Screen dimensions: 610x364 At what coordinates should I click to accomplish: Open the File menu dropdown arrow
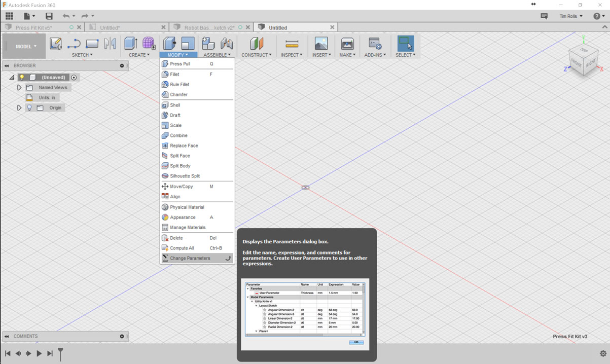click(x=34, y=17)
